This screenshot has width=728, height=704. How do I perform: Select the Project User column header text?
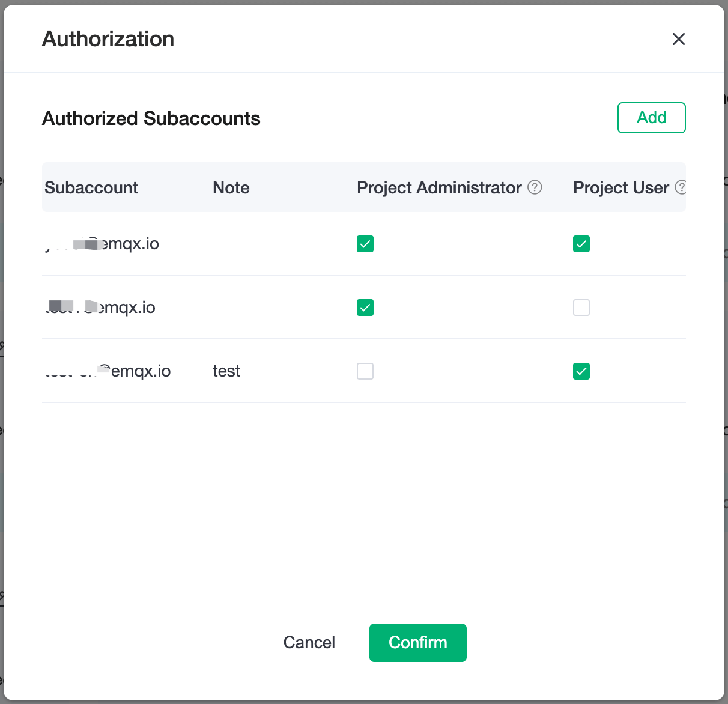pos(620,188)
